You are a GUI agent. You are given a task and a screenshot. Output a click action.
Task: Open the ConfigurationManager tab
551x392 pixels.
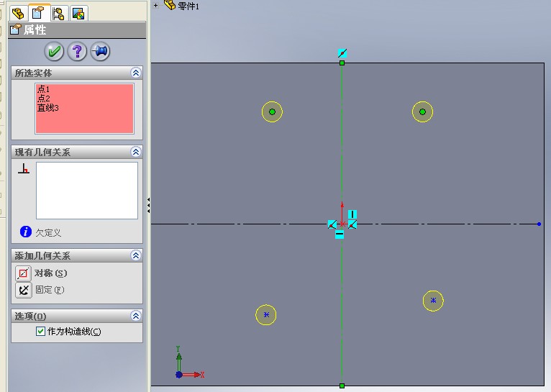[x=58, y=14]
